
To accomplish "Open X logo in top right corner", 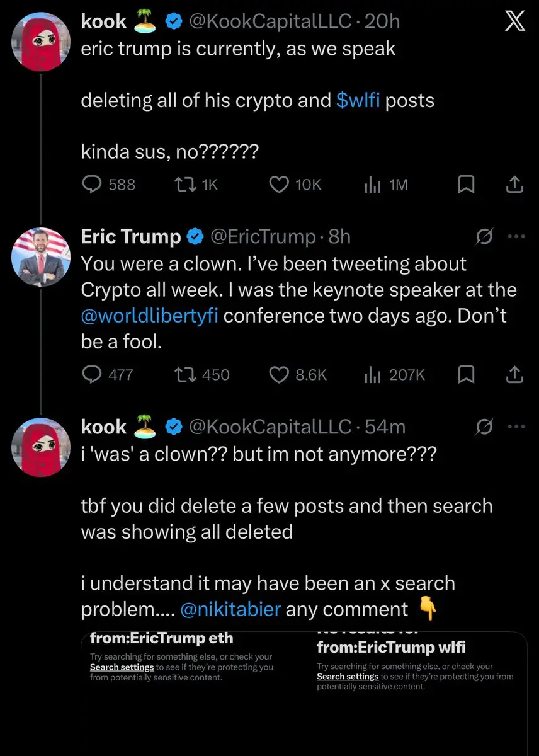I will 515,23.
